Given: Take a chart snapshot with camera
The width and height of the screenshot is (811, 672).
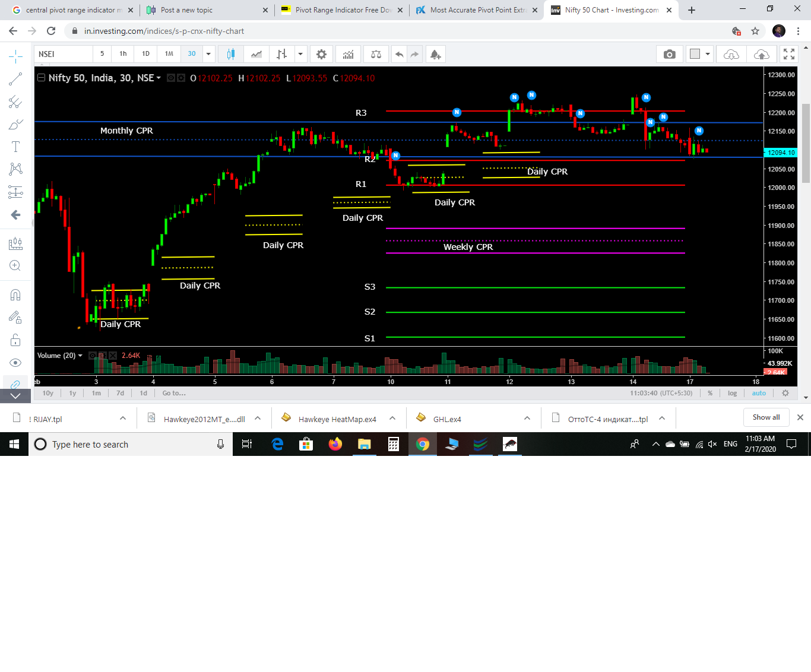Looking at the screenshot, I should point(670,54).
